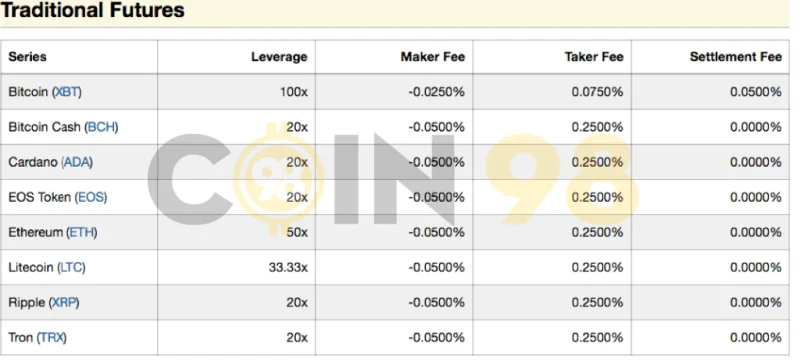Click Ethereum maker fee -0.0500%
800x361 pixels.
pyautogui.click(x=437, y=233)
